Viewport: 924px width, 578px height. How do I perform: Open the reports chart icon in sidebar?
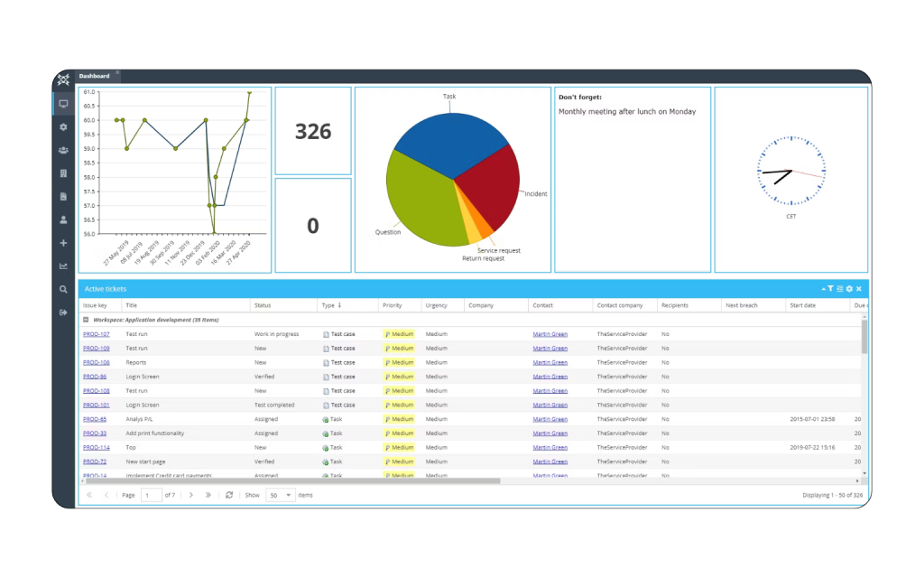pyautogui.click(x=63, y=266)
